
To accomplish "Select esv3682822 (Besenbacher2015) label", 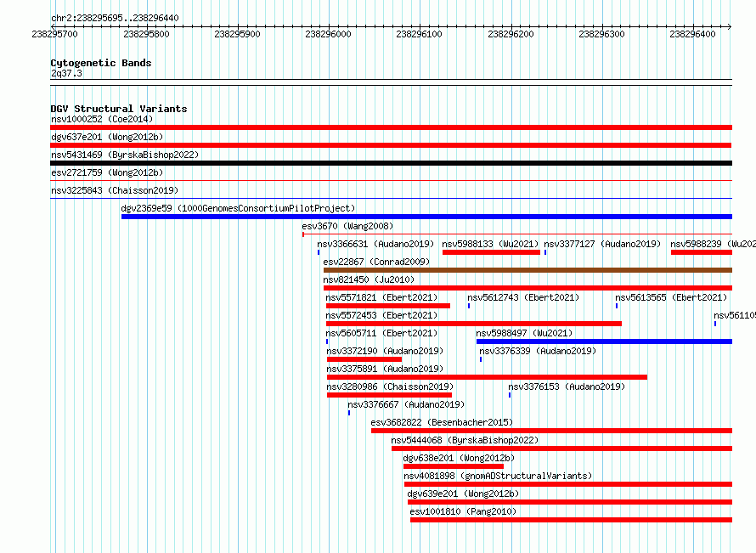I will point(442,422).
